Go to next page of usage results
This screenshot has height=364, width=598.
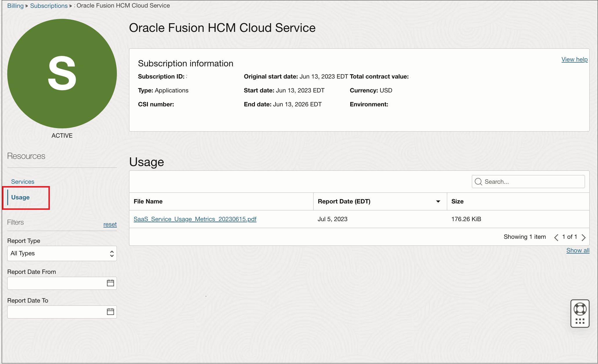point(583,237)
